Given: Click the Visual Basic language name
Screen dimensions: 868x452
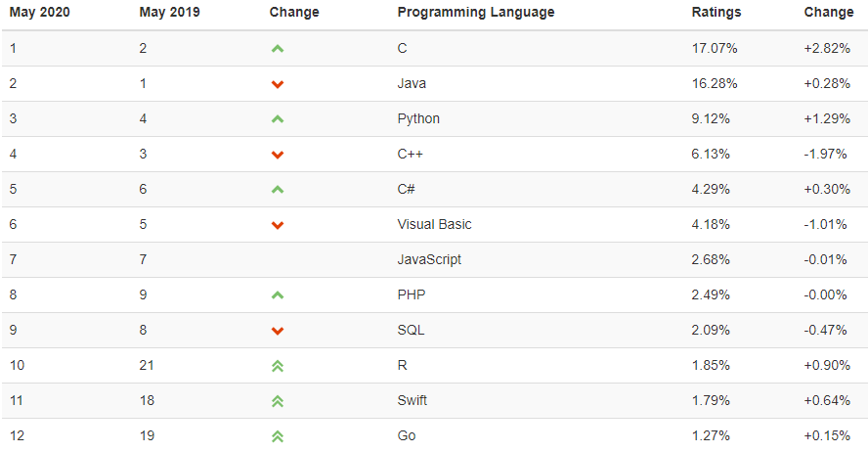Looking at the screenshot, I should click(434, 224).
